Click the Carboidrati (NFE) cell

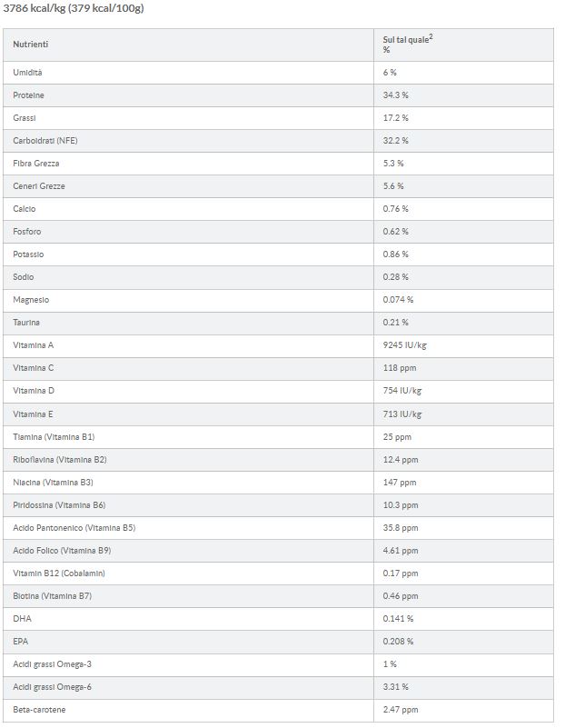pyautogui.click(x=45, y=140)
